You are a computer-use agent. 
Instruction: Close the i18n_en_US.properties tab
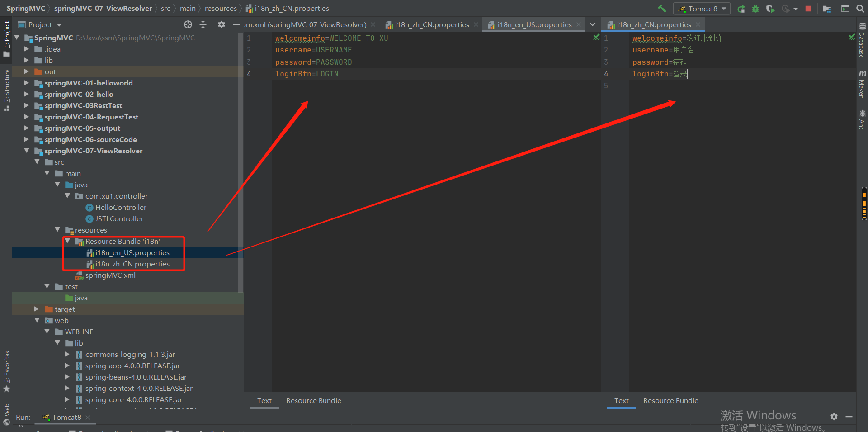[x=579, y=24]
